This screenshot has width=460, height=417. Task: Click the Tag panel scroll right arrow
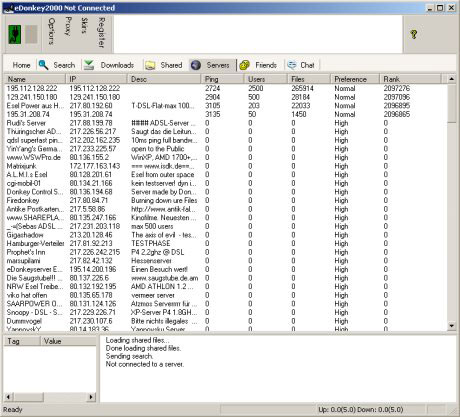click(x=91, y=397)
